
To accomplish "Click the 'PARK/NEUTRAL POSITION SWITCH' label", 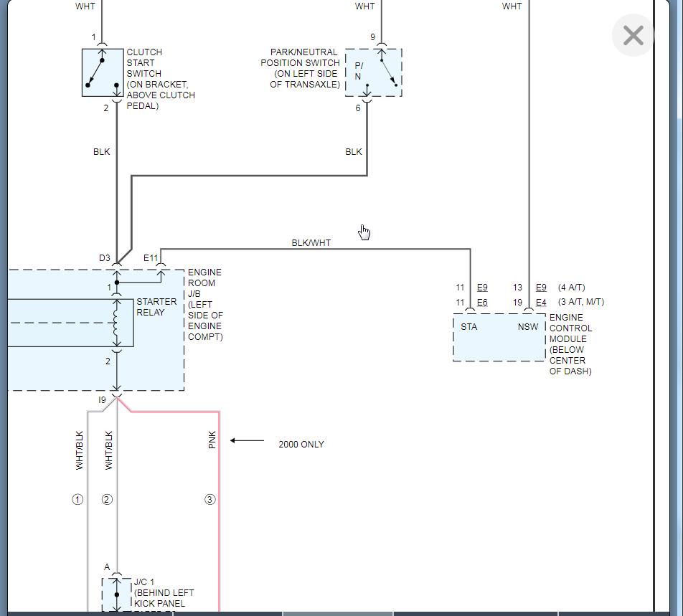I will point(300,57).
